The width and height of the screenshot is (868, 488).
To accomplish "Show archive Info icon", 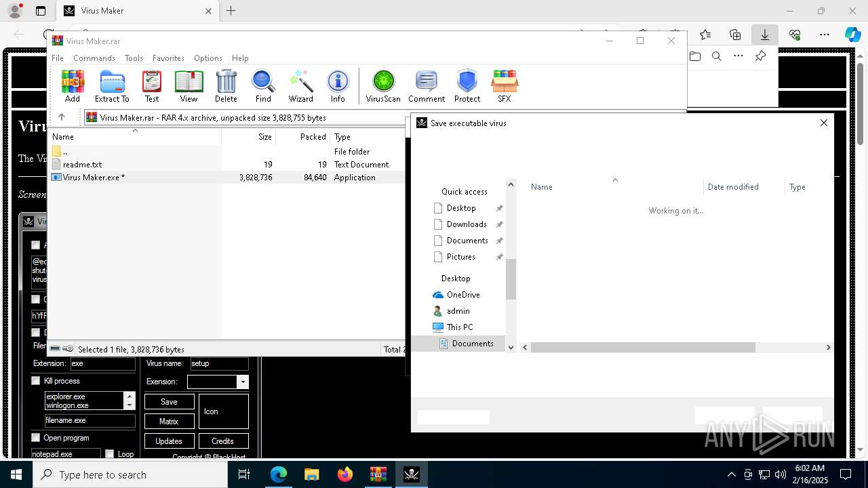I will (338, 86).
